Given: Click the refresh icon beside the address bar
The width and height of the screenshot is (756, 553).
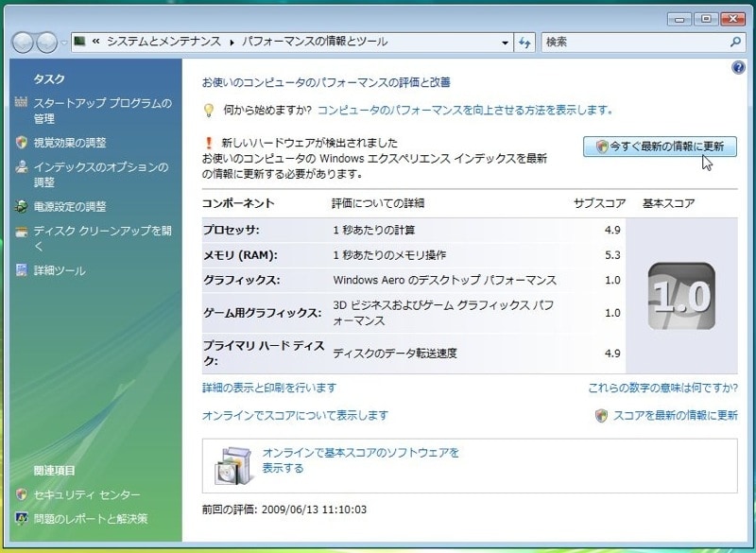Looking at the screenshot, I should [x=526, y=43].
